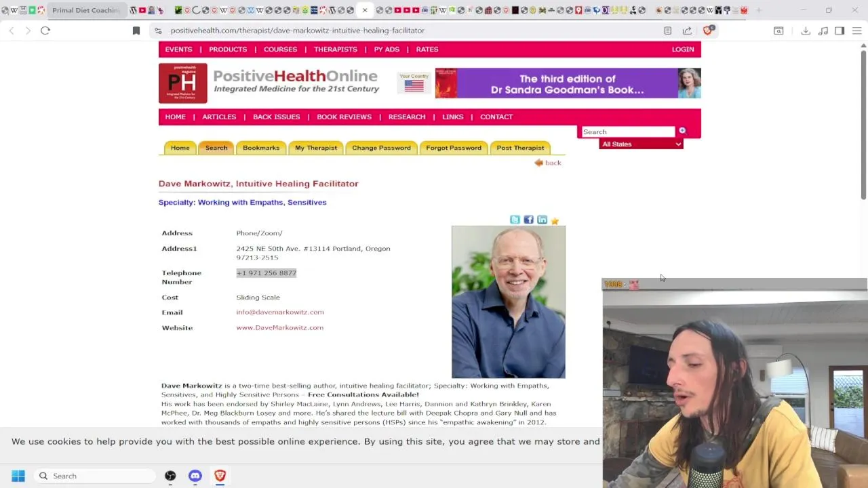Click Dave Markowitz profile photo

pyautogui.click(x=508, y=302)
